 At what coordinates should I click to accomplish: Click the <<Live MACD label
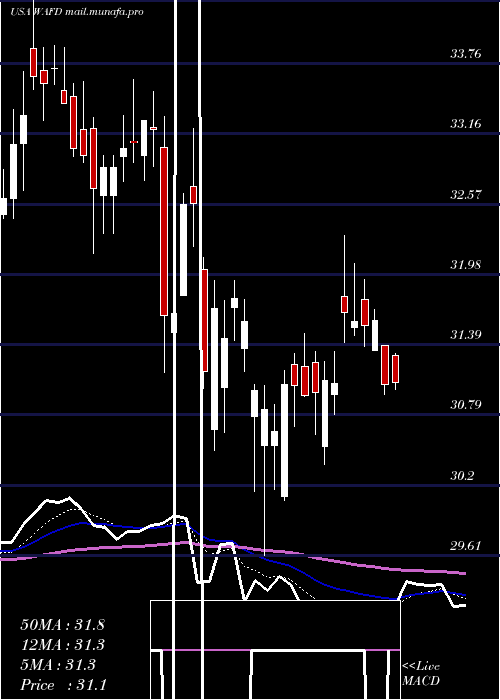click(x=421, y=673)
